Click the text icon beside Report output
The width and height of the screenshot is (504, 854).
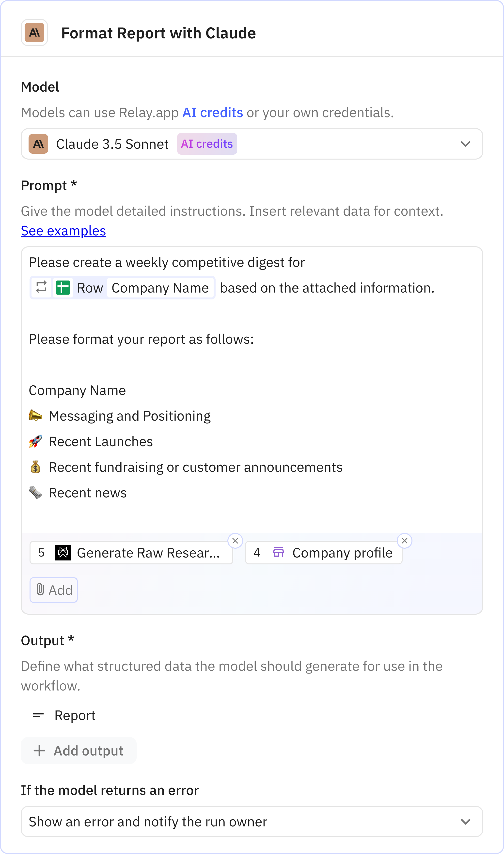coord(38,715)
